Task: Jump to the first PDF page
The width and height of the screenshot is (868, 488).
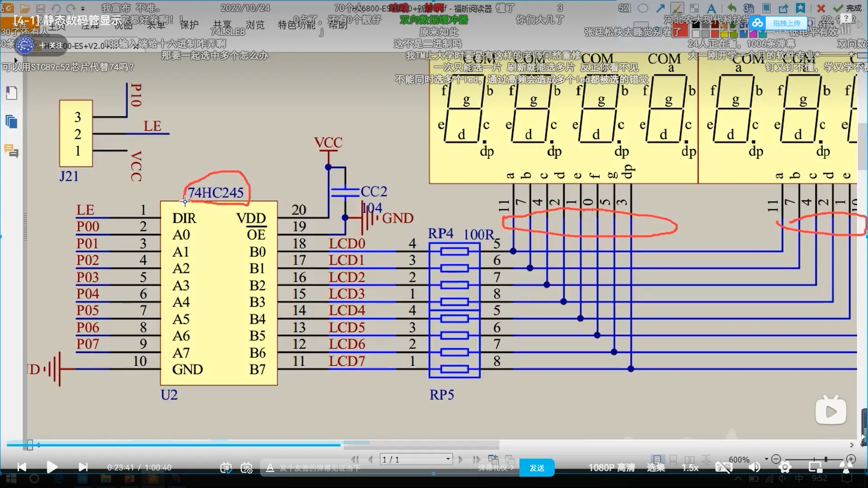Action: click(355, 459)
